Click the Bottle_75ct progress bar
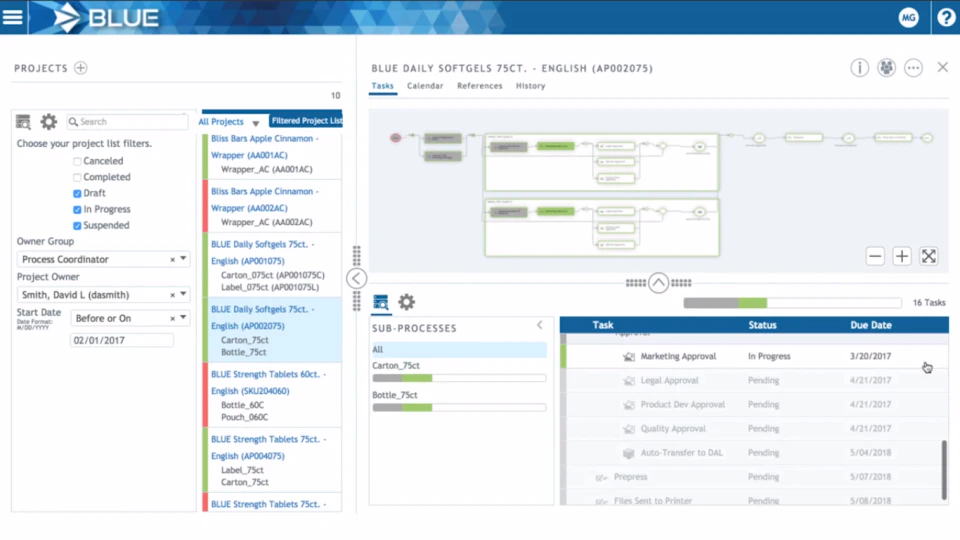The width and height of the screenshot is (960, 540). 459,408
